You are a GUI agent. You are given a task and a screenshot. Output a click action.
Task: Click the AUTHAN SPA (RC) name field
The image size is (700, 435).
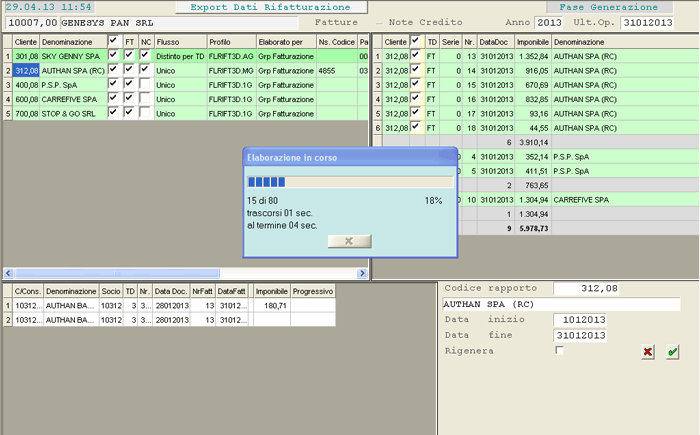pyautogui.click(x=561, y=305)
